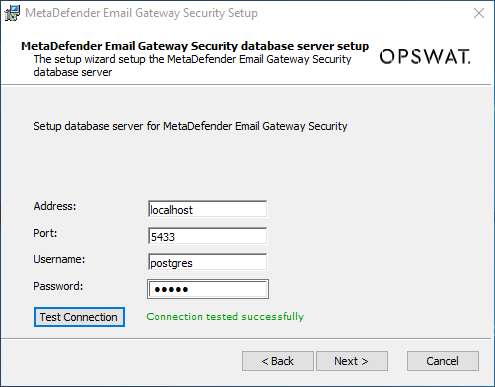Click the Username label
The image size is (495, 387).
click(59, 259)
